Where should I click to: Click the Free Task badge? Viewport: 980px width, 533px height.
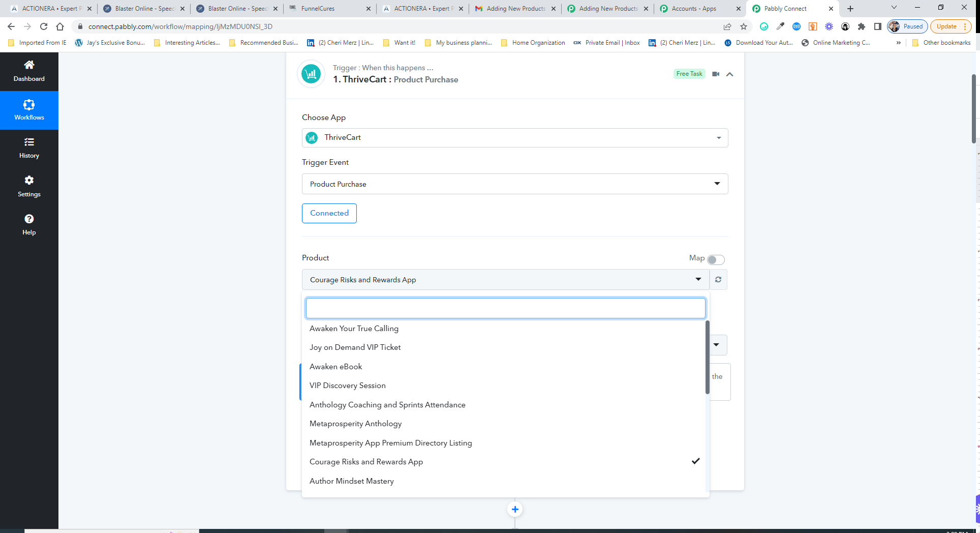click(689, 74)
